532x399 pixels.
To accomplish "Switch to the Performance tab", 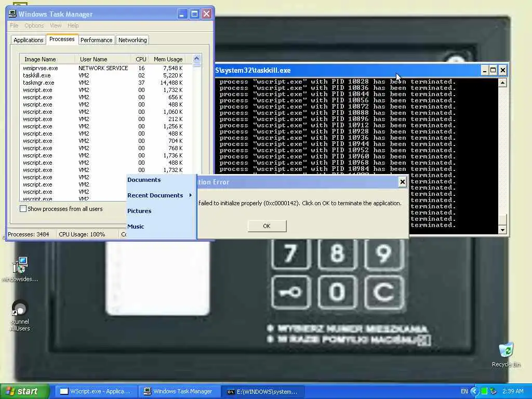I will point(96,40).
